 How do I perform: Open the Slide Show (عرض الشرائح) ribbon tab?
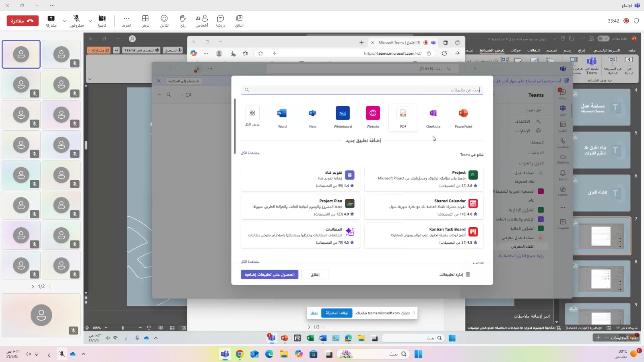coord(492,50)
